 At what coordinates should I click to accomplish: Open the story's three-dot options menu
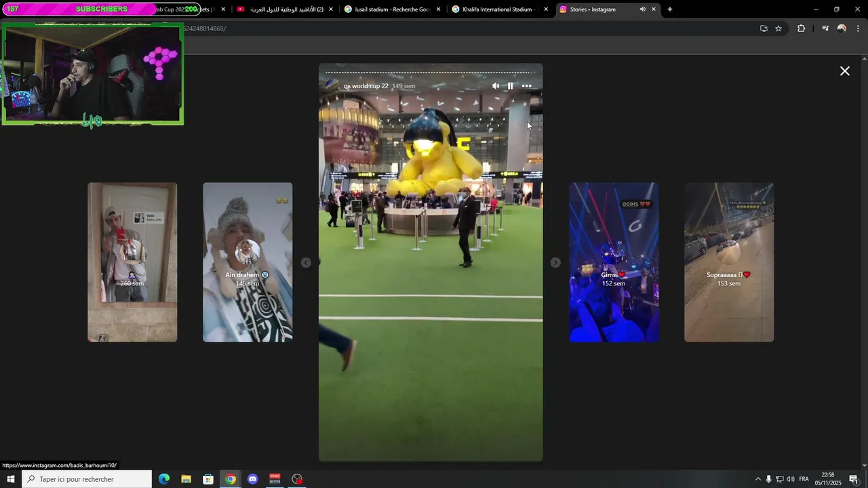tap(527, 86)
